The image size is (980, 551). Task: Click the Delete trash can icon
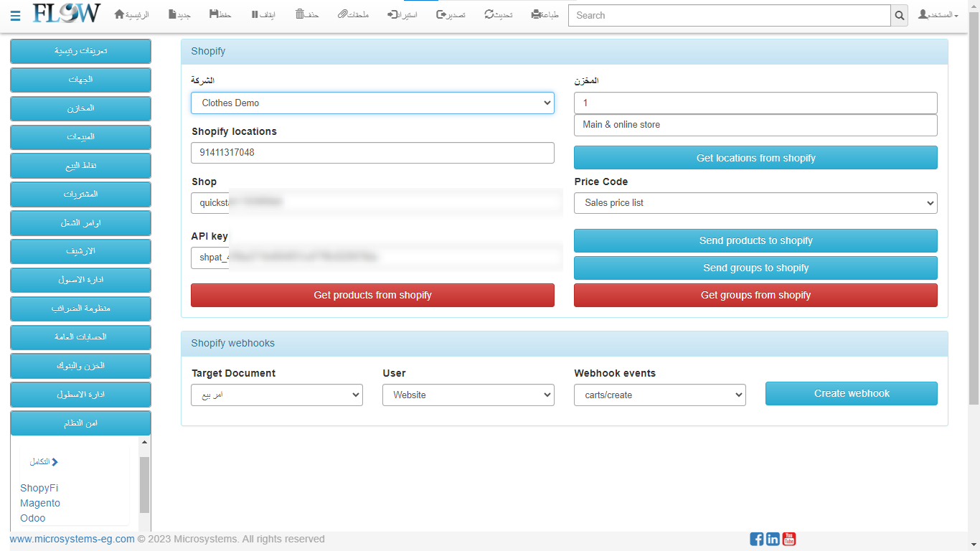click(x=300, y=14)
